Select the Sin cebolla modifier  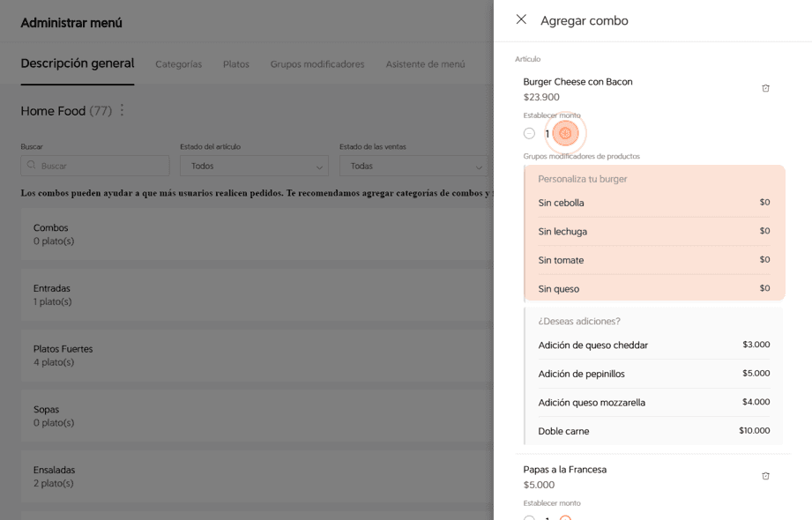pyautogui.click(x=654, y=203)
